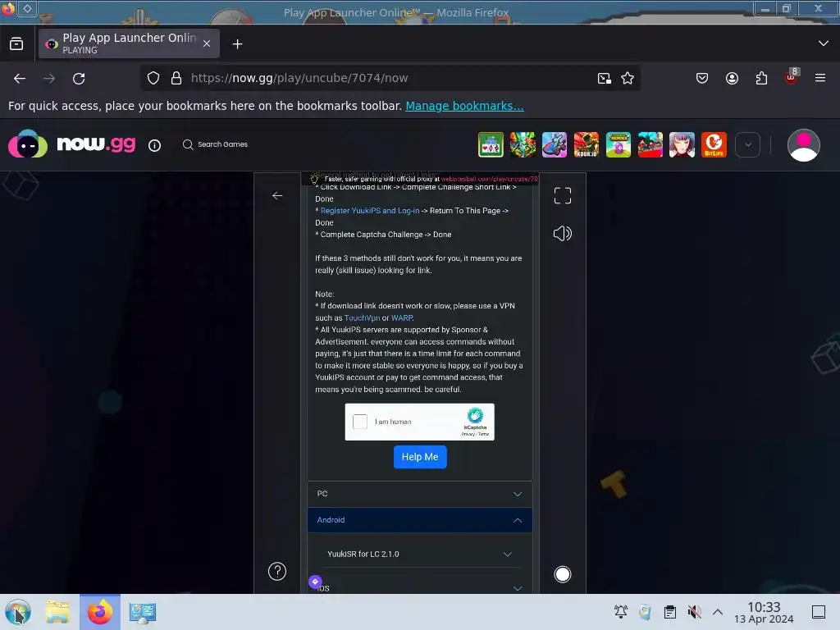Expand more games dropdown in now.gg header

[x=747, y=144]
